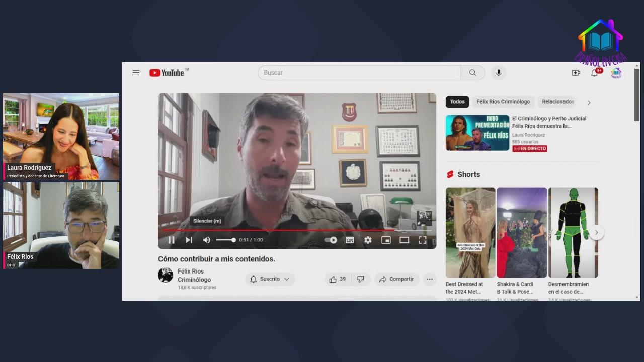Open the YouTube hamburger guide menu
644x362 pixels.
pyautogui.click(x=136, y=73)
